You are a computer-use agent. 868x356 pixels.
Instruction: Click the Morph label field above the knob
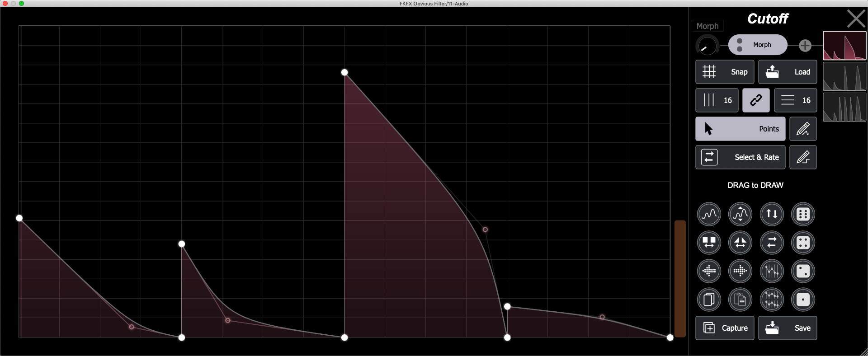[x=708, y=26]
